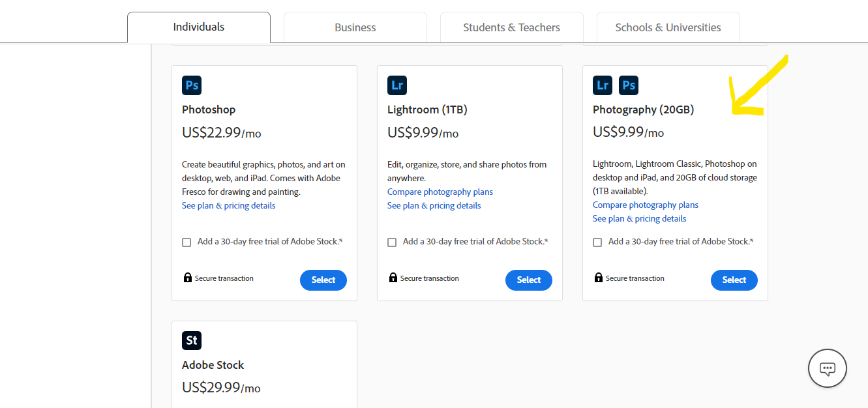Select the Photoshop plan

coord(323,280)
